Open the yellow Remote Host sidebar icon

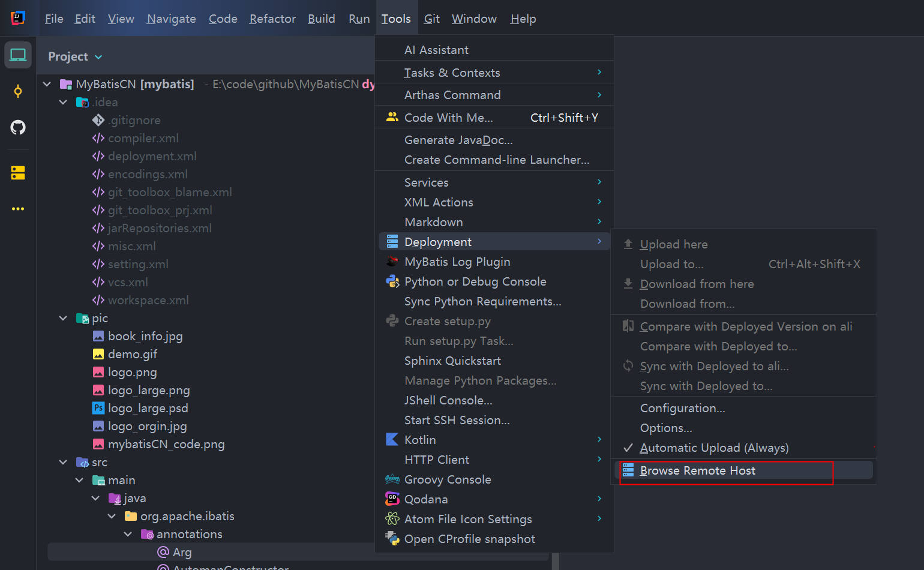coord(18,173)
